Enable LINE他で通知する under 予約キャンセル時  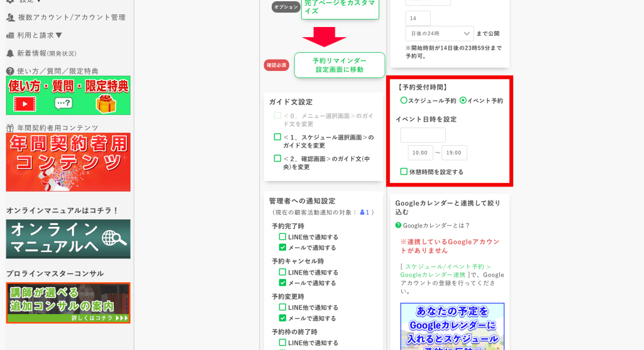coord(282,272)
